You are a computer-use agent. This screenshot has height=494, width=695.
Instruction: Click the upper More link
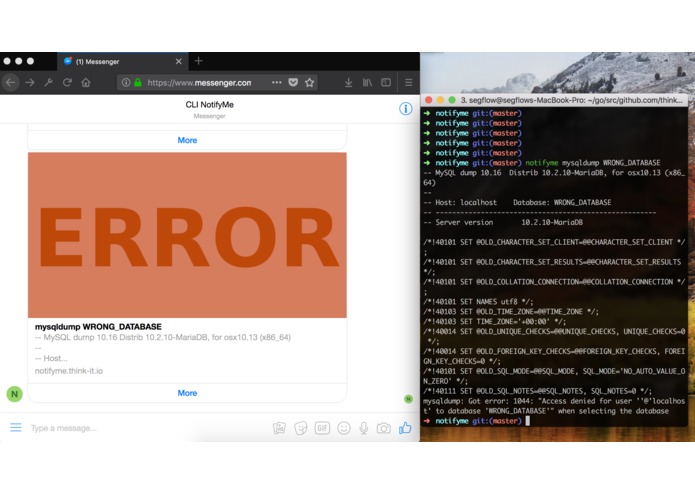click(187, 140)
